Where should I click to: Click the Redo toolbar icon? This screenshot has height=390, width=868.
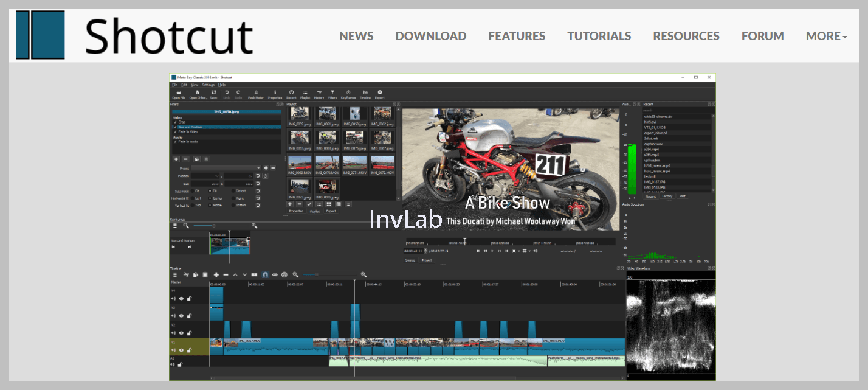pos(238,94)
